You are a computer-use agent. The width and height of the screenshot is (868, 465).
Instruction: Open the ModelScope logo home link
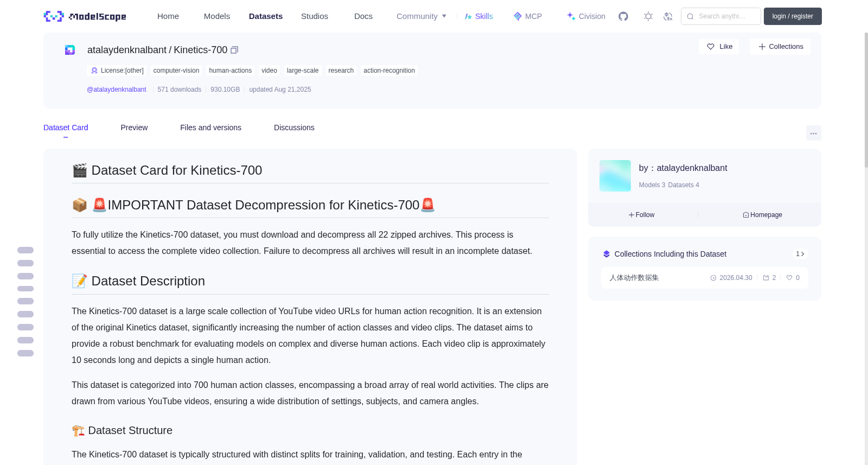pos(85,16)
